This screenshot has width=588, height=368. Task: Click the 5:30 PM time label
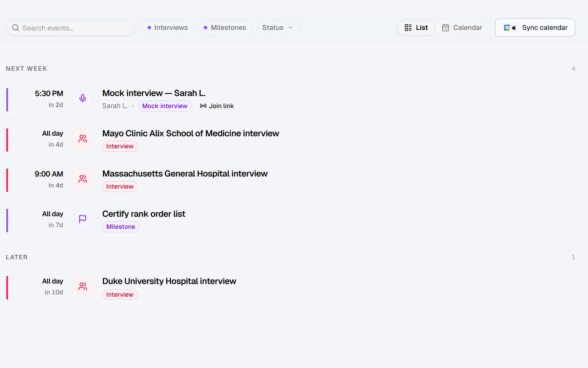(49, 94)
